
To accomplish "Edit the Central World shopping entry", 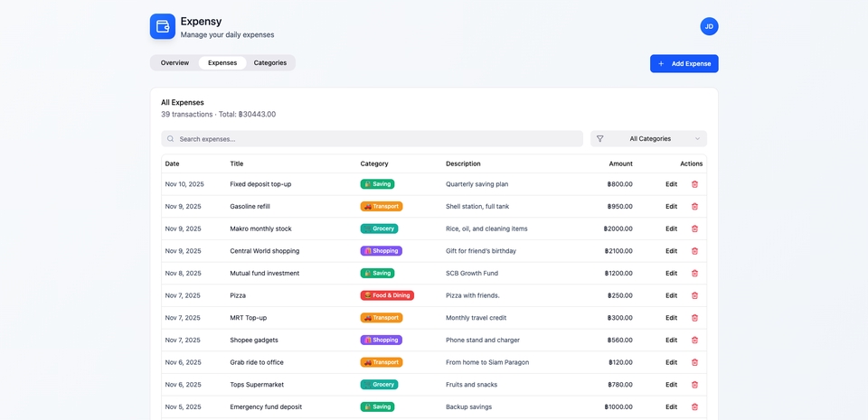I will point(671,251).
